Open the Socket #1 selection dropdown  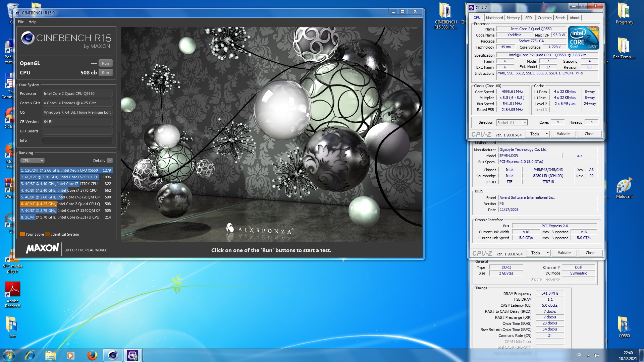(x=512, y=122)
